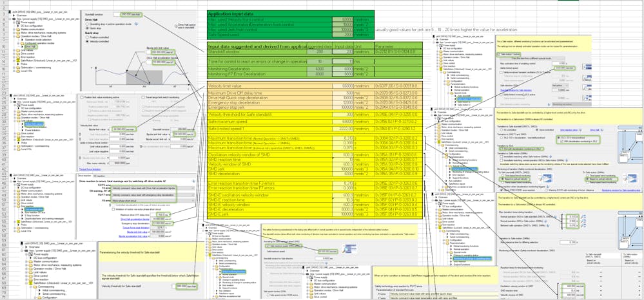Viewport: 644px width, 300px height.
Task: Select Quick stop under Drive Halt
Action: click(x=87, y=28)
